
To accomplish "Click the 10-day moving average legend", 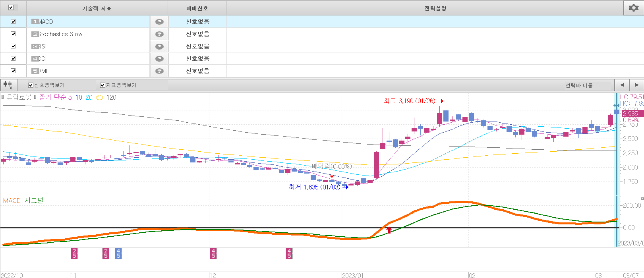I will 79,97.
